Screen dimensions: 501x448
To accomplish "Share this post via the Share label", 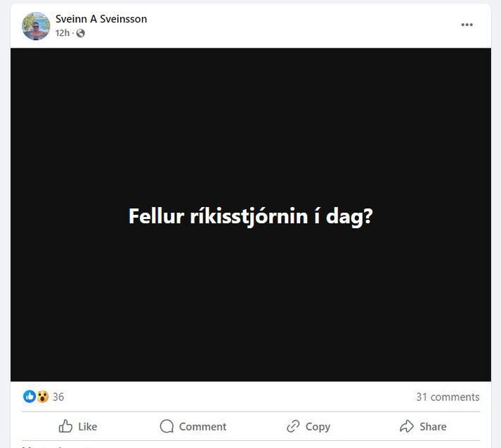I will (433, 427).
